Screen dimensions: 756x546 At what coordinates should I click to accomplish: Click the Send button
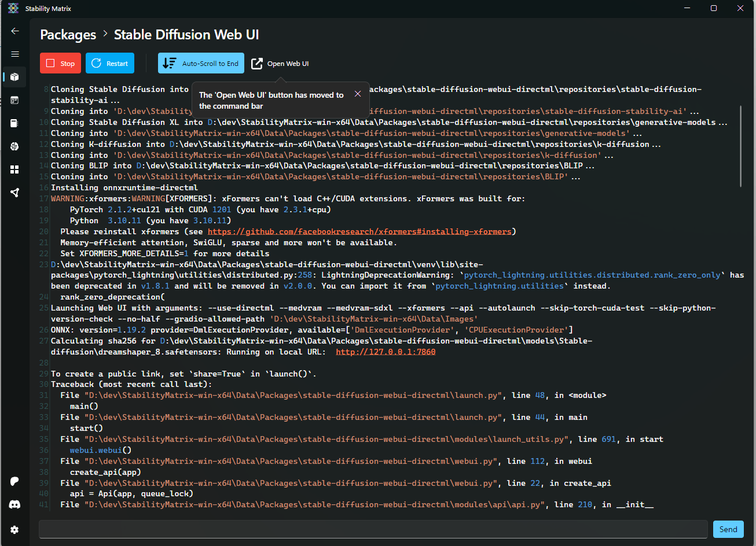click(728, 529)
